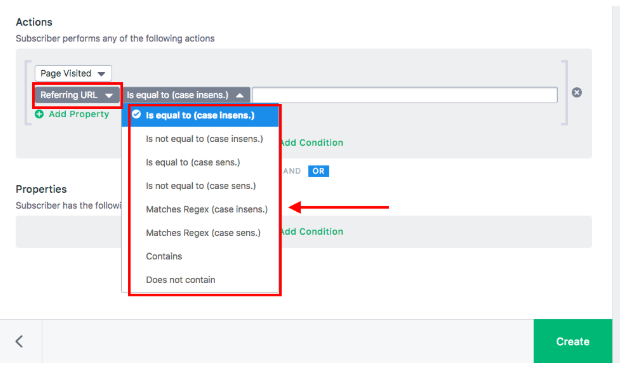Add Condition in the Properties section
This screenshot has height=386, width=641.
click(312, 232)
